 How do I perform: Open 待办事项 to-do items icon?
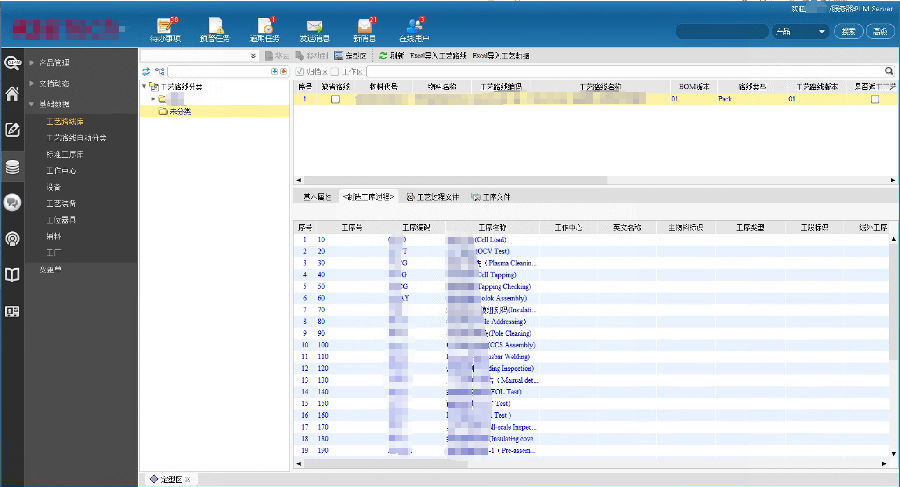(x=164, y=29)
